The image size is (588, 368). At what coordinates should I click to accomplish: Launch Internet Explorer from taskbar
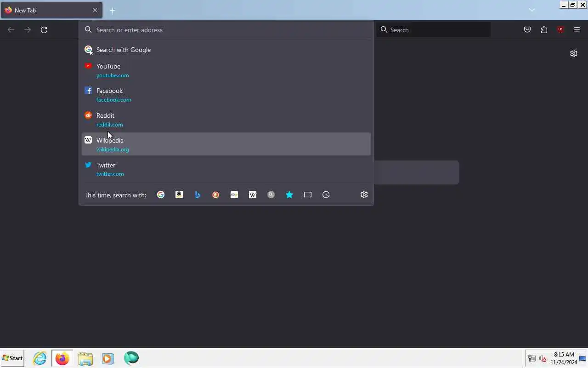40,358
